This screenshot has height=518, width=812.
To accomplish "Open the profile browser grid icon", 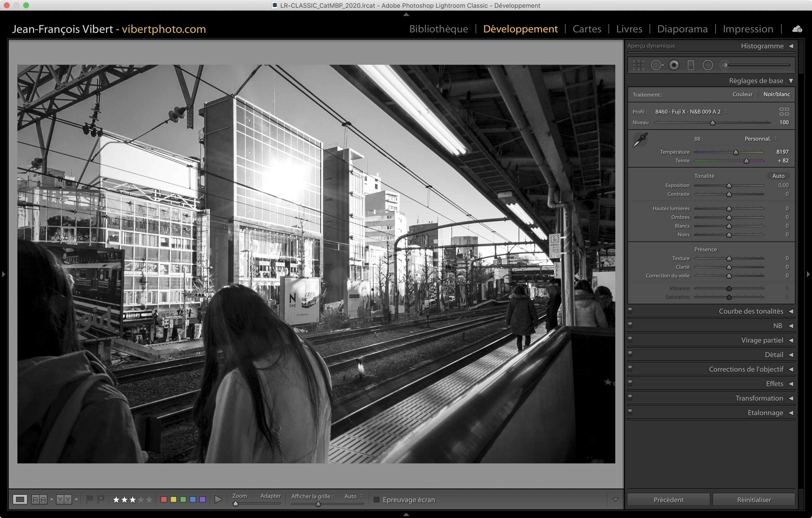I will coord(784,112).
